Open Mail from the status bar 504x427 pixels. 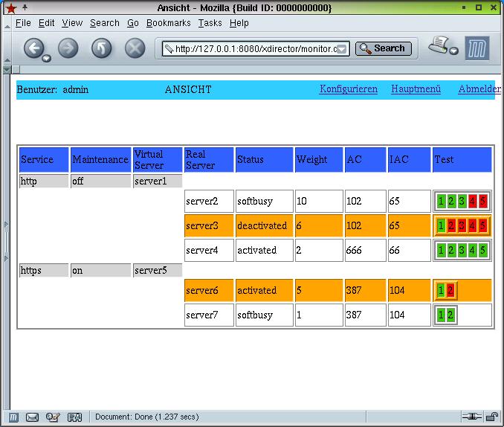coord(32,417)
